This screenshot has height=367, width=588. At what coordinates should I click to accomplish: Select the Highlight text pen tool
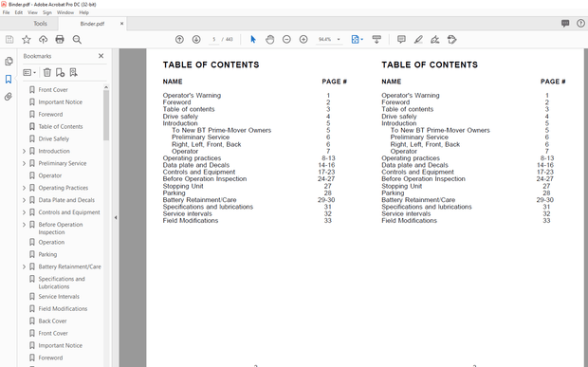pos(418,40)
